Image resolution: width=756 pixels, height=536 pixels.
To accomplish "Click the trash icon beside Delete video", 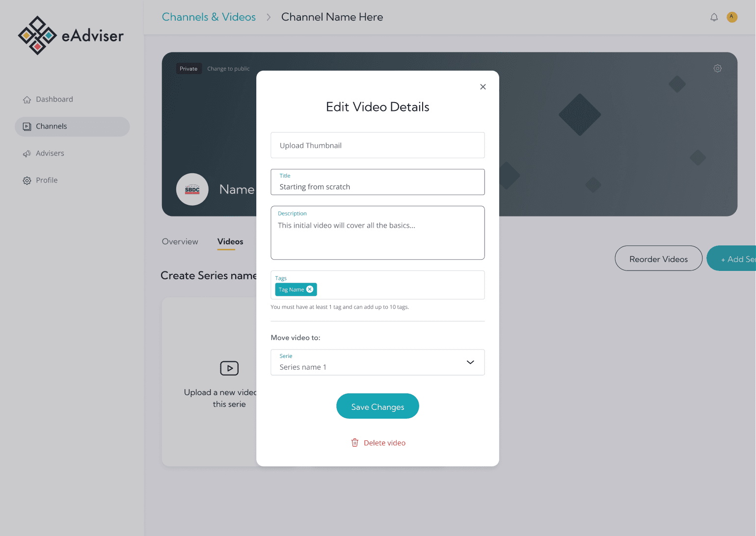I will tap(354, 442).
